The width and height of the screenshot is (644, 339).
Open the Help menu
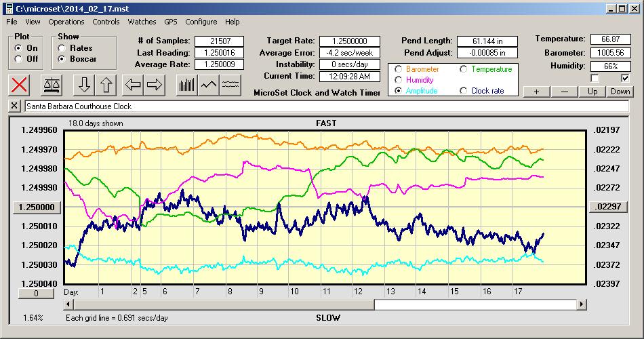[x=232, y=22]
